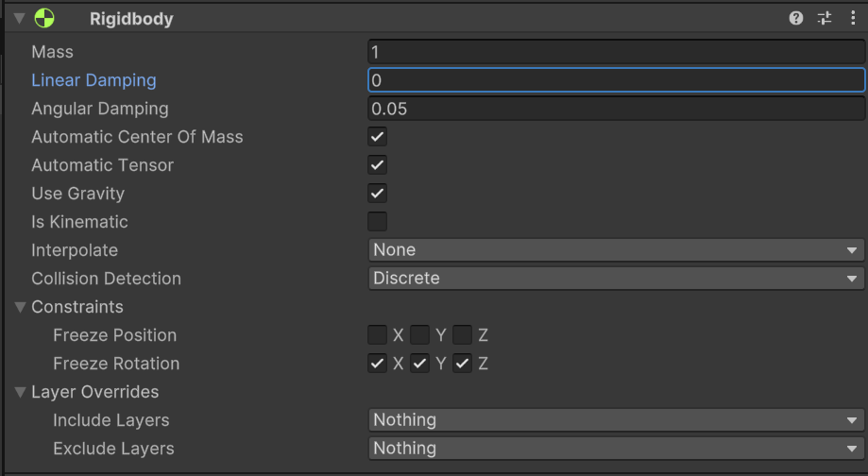868x476 pixels.
Task: Click the Mass input field
Action: (x=615, y=52)
